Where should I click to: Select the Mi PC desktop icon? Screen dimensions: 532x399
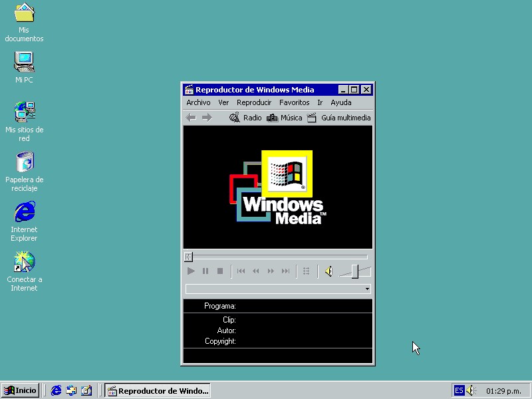point(24,67)
